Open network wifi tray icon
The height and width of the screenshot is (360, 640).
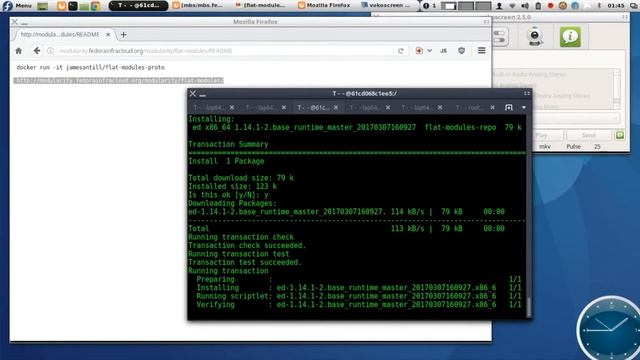(x=512, y=6)
